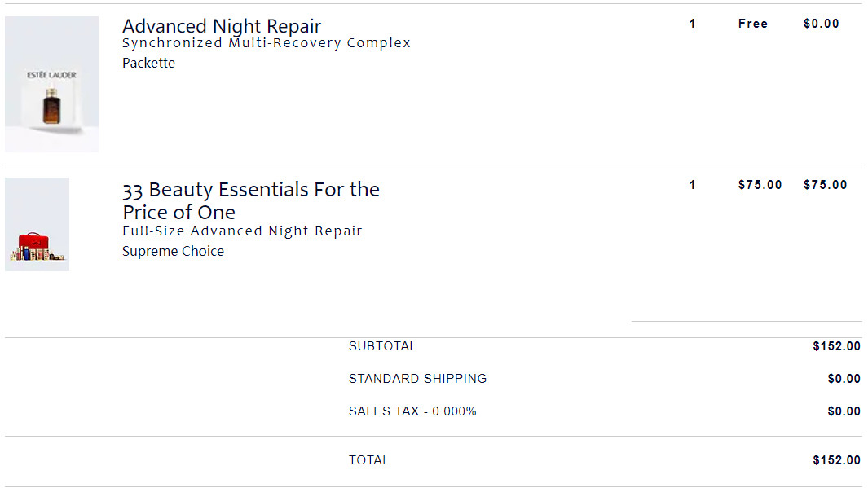This screenshot has width=868, height=488.
Task: Click the $152.00 total amount
Action: coord(836,460)
